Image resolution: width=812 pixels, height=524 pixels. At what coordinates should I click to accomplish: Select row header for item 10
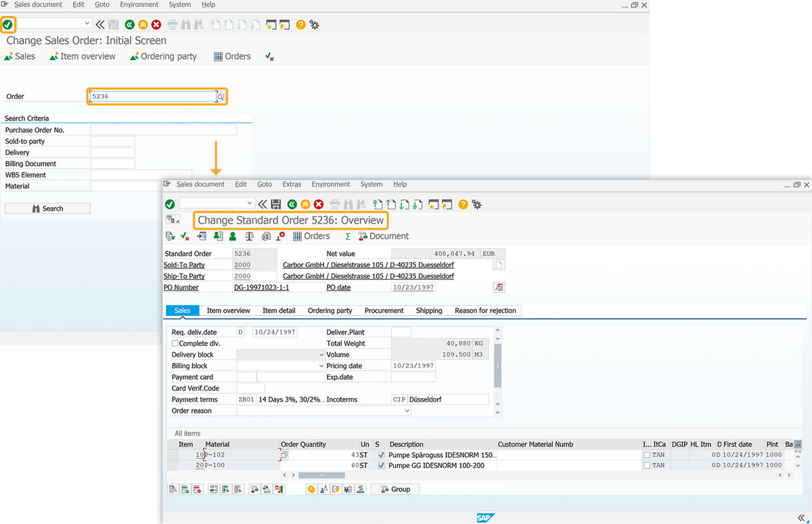coord(173,455)
